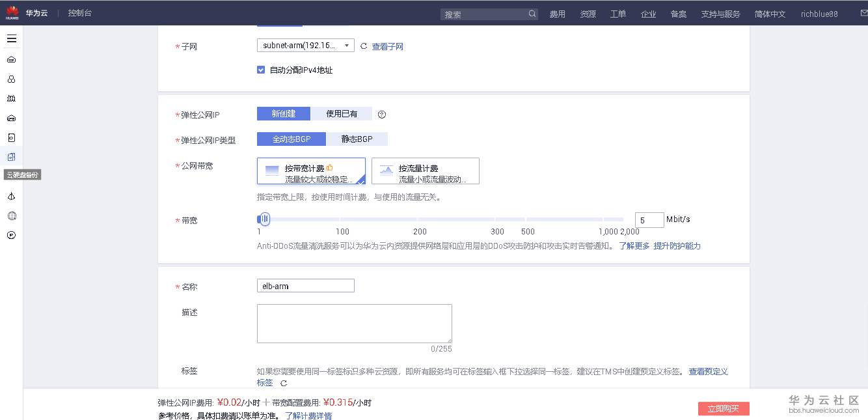The width and height of the screenshot is (868, 420).
Task: Click the cloud-with-drive sidebar icon
Action: coord(11,118)
